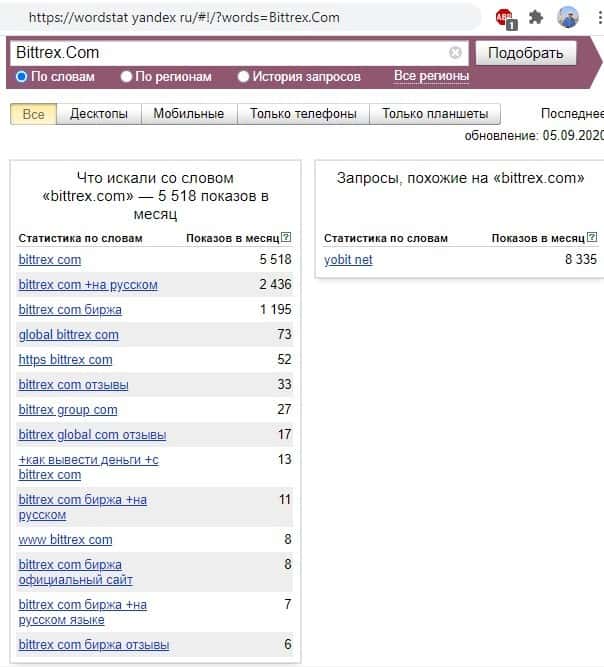Click the 73 impressions value

tap(285, 334)
